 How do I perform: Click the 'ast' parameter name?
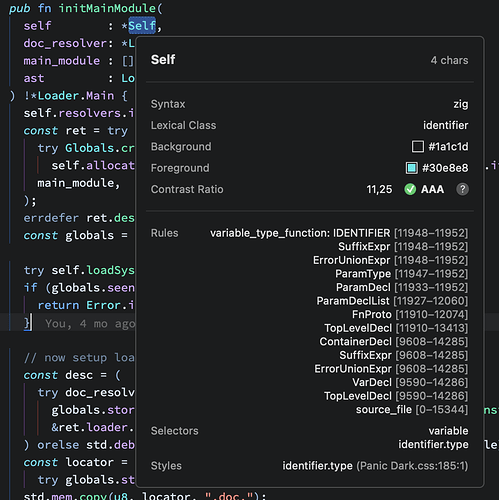34,79
